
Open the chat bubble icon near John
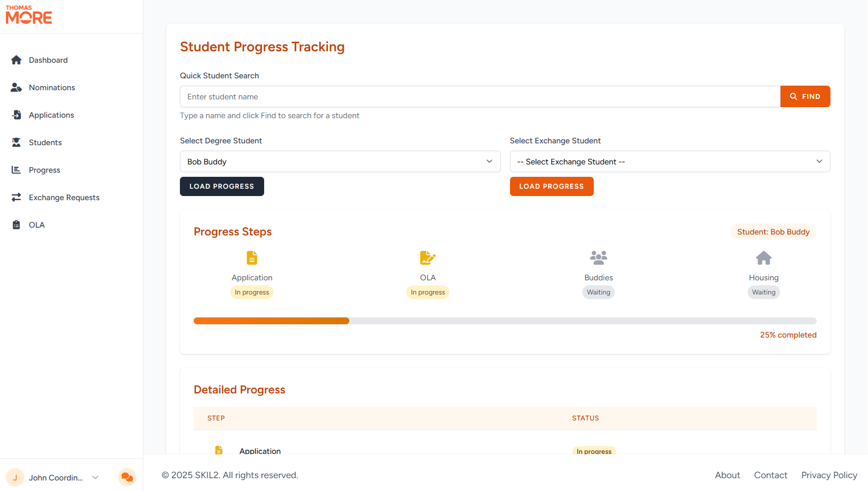pos(127,477)
